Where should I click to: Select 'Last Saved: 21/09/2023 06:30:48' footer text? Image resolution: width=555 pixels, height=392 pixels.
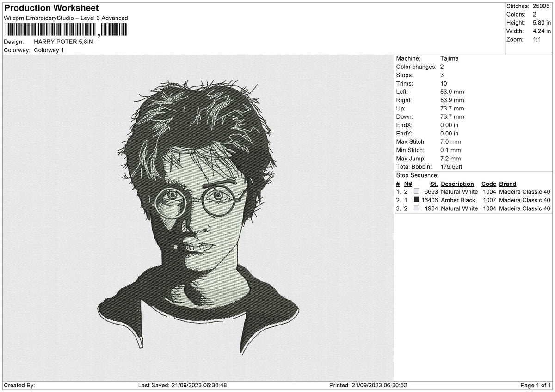[x=182, y=386]
